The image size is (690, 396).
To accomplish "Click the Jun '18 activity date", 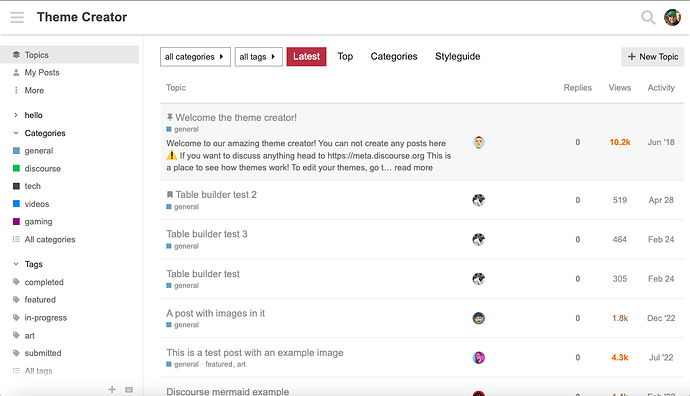I will (661, 142).
